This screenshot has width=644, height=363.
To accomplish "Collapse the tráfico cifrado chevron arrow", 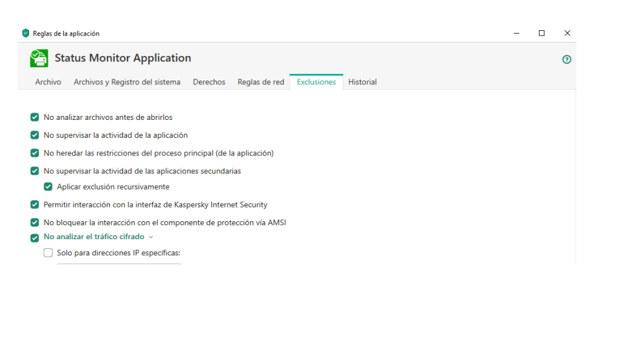I will [x=151, y=237].
